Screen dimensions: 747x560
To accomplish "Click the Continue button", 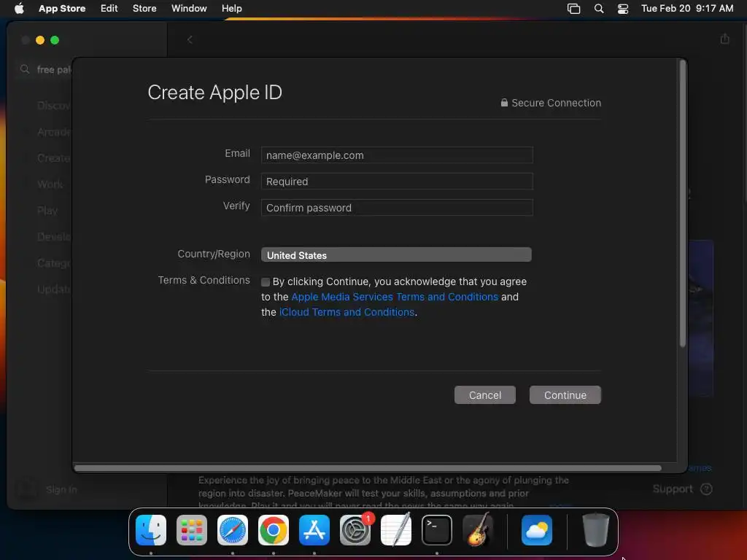I will pos(565,394).
